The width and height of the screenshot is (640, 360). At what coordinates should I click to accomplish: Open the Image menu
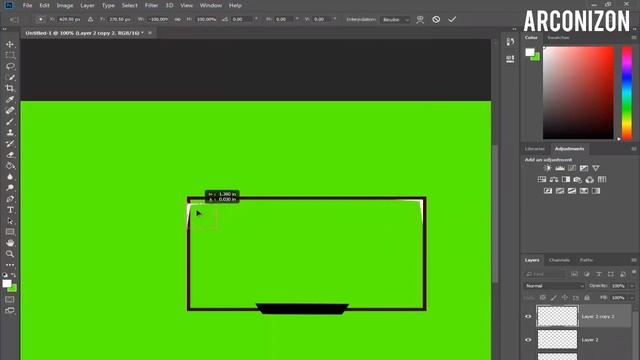(64, 5)
